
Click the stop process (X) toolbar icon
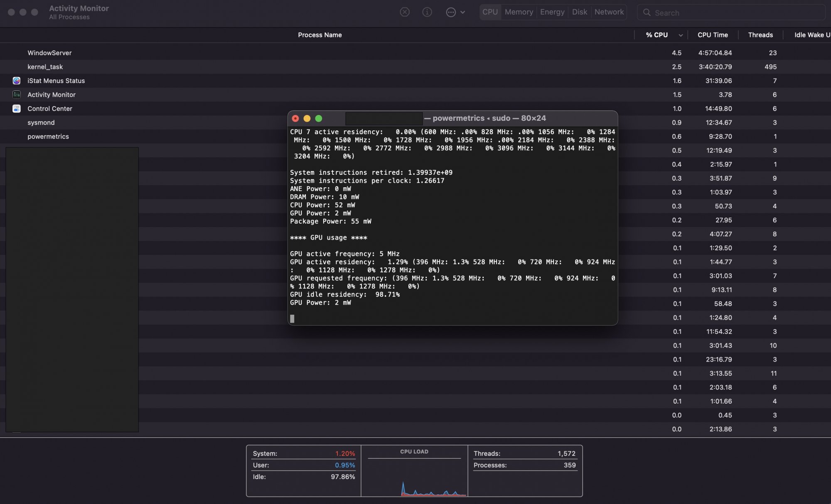(405, 12)
